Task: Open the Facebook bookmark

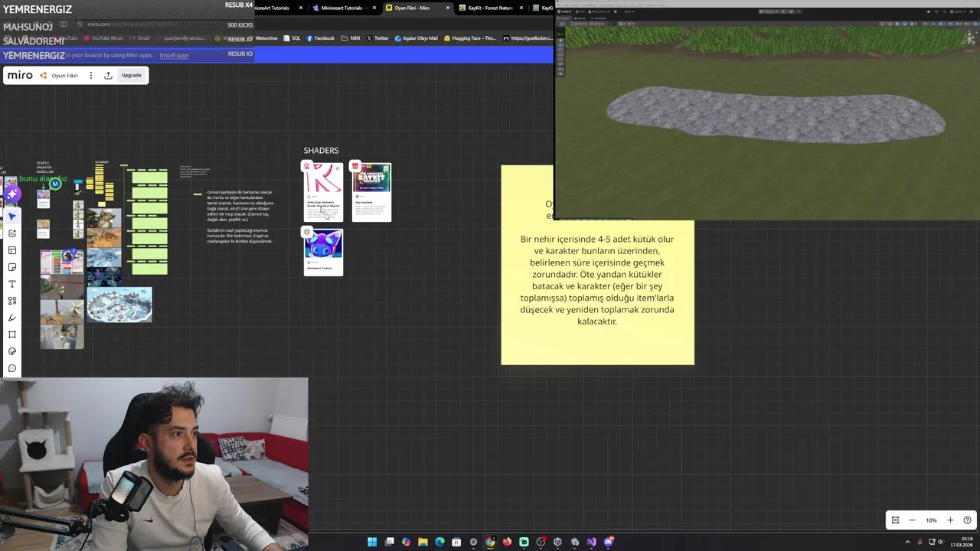Action: 320,38
